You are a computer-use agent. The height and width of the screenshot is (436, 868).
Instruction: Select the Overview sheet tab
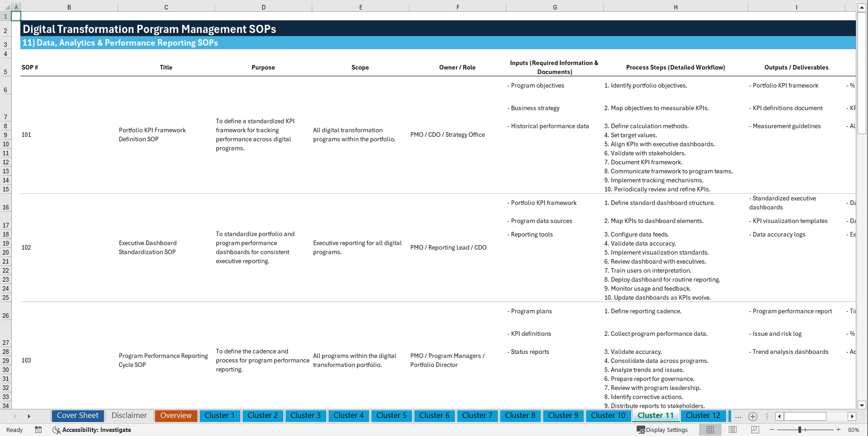(176, 416)
